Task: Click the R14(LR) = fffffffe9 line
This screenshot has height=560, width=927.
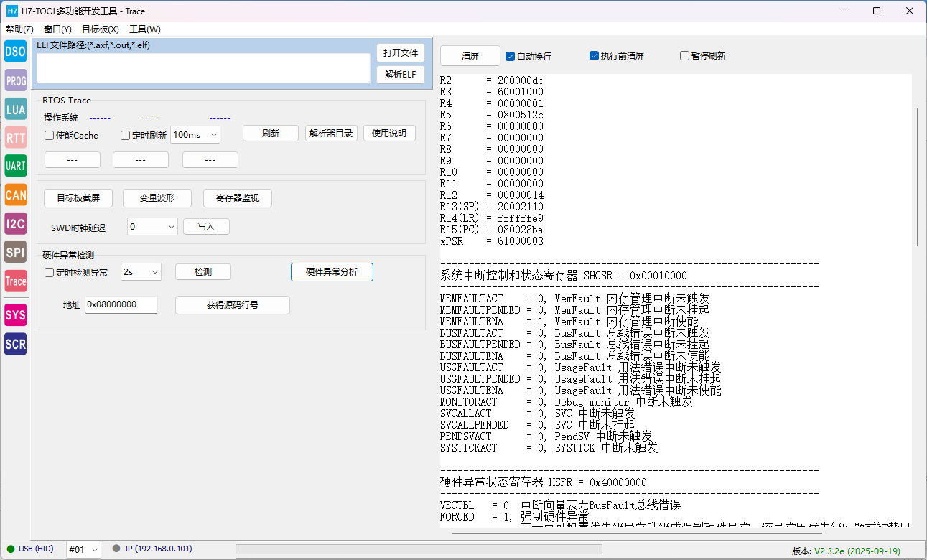Action: [492, 218]
